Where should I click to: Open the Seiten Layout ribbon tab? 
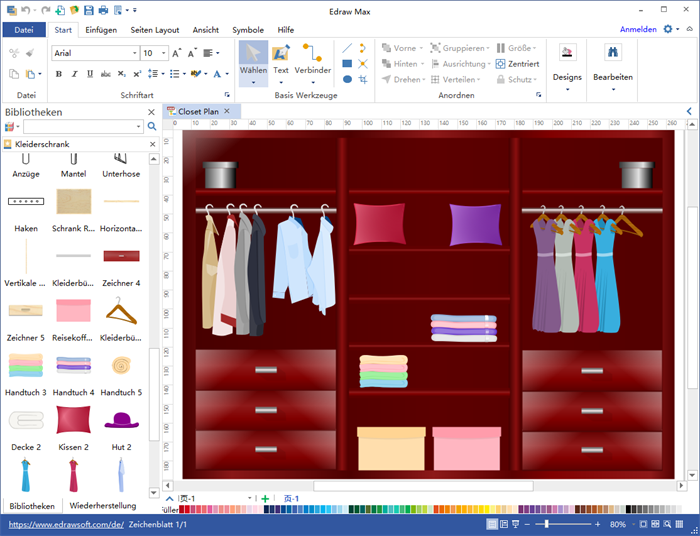pos(155,30)
